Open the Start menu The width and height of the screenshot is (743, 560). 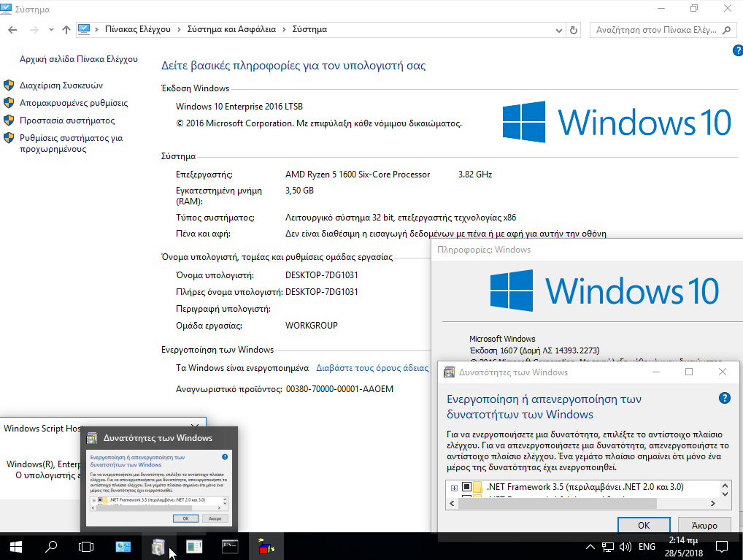[x=15, y=547]
